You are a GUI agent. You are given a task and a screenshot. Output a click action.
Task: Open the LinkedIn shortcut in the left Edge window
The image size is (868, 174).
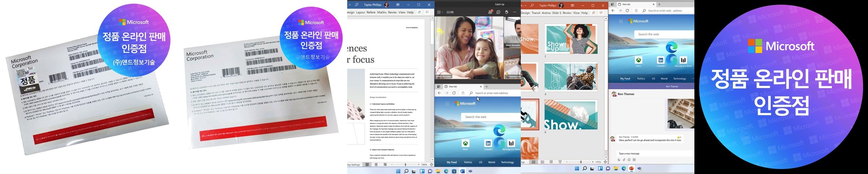click(x=488, y=145)
